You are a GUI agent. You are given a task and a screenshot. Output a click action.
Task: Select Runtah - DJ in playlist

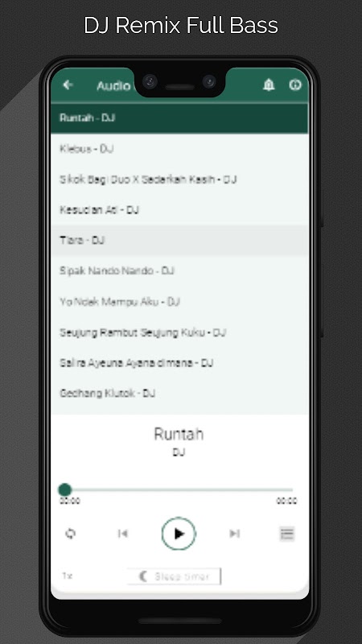tap(179, 118)
